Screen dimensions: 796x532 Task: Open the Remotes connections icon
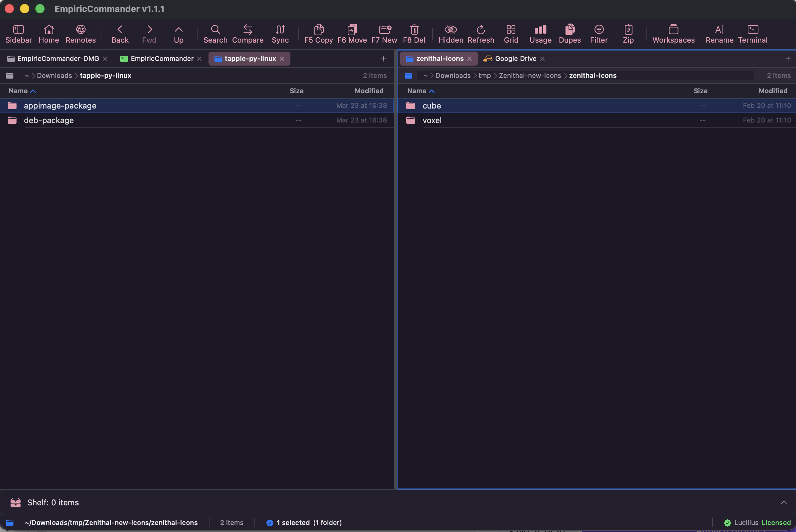coord(81,34)
